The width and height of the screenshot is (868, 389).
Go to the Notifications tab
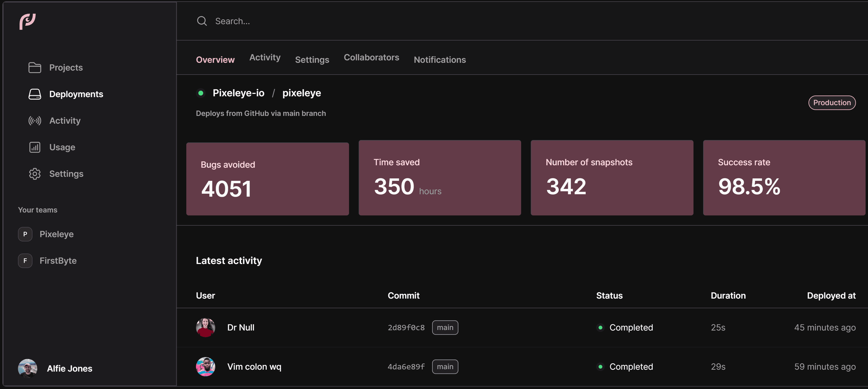pos(439,60)
